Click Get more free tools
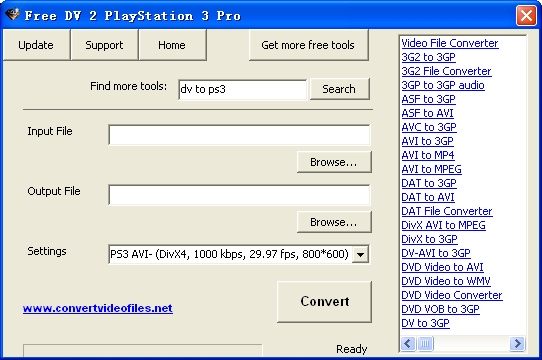 tap(308, 45)
